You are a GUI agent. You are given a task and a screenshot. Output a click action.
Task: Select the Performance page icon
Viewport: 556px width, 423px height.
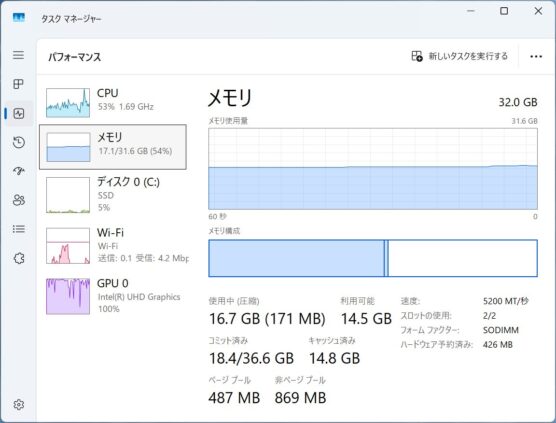tap(18, 113)
